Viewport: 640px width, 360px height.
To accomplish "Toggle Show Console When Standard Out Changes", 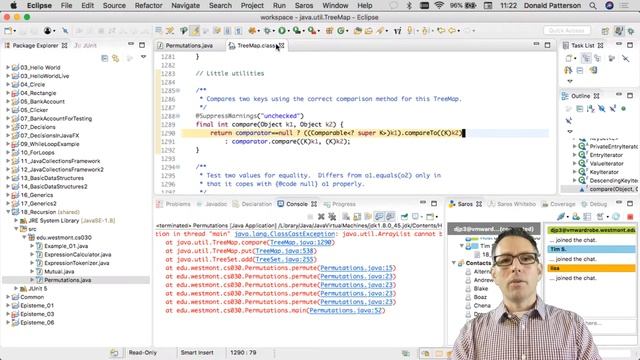I will click(x=380, y=216).
